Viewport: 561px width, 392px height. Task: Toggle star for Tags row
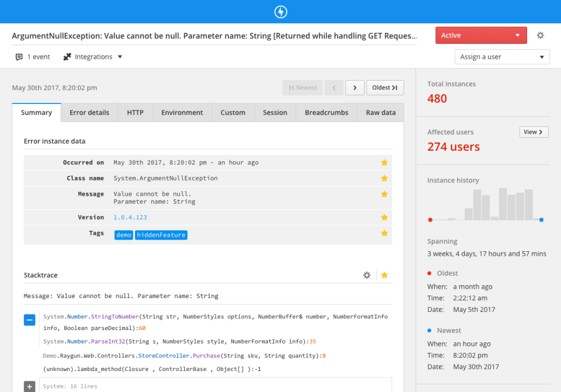point(385,233)
